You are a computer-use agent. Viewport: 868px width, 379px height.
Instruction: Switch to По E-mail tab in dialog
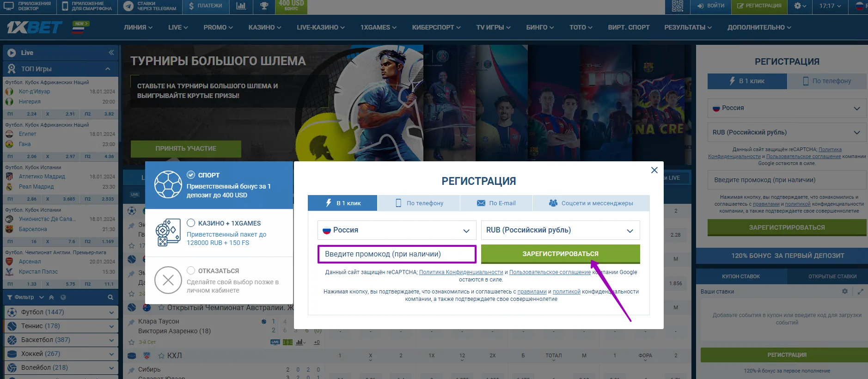496,203
